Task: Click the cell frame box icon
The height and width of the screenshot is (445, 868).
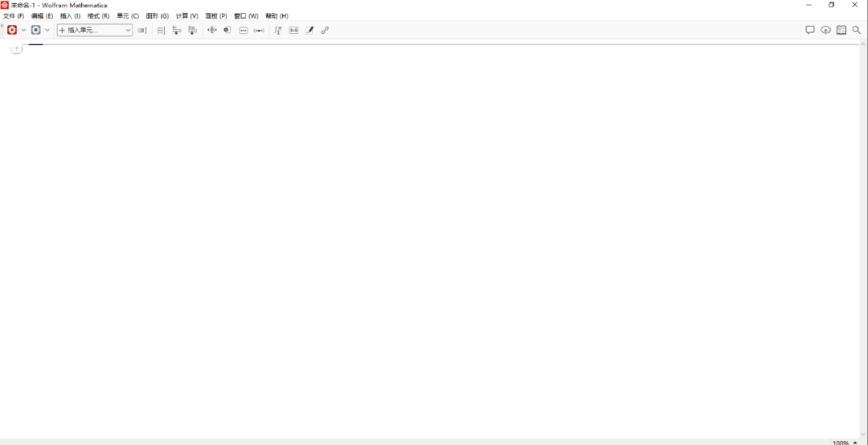Action: click(x=227, y=30)
